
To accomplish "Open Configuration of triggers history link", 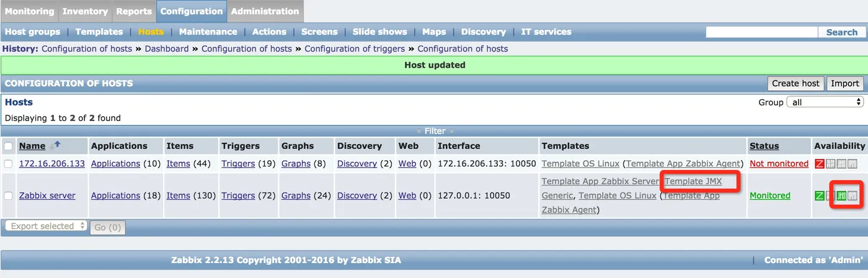I will [x=355, y=48].
